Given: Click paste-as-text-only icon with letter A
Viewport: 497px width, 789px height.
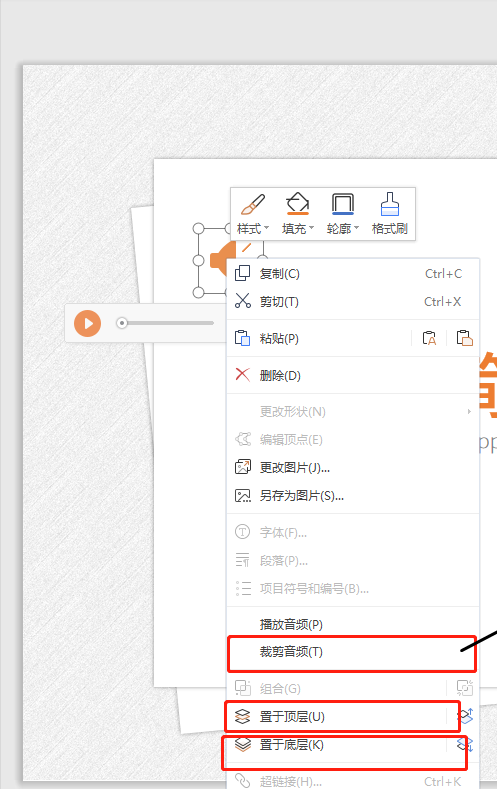Looking at the screenshot, I should click(429, 338).
